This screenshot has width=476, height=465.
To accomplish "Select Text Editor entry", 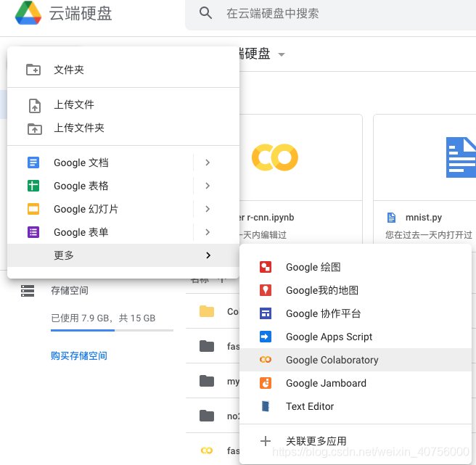I will (356, 406).
